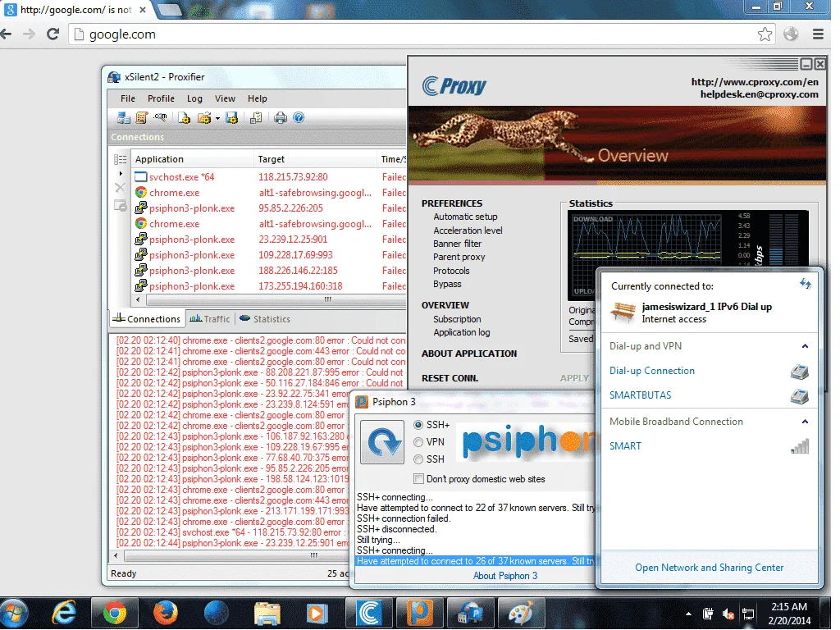
Task: Click Chrome reload button
Action: pos(52,34)
